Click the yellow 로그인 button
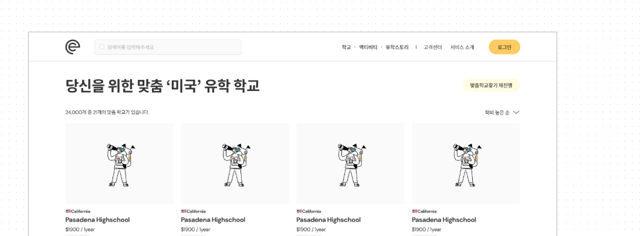The width and height of the screenshot is (644, 236). [x=504, y=47]
